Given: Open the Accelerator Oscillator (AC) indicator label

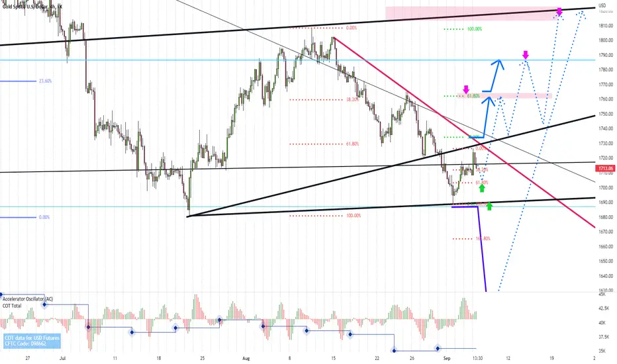Looking at the screenshot, I should point(28,299).
